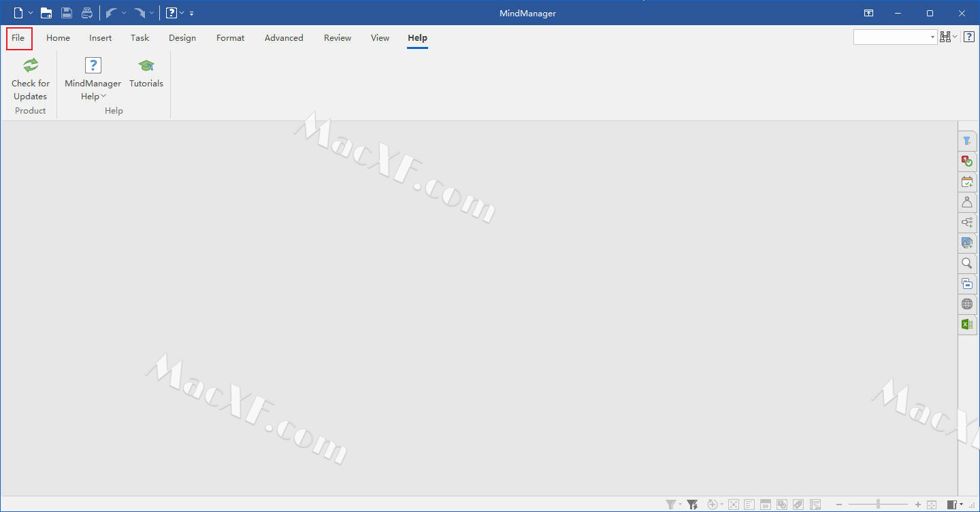980x512 pixels.
Task: Click the status bar plus-circle icon
Action: coord(713,505)
